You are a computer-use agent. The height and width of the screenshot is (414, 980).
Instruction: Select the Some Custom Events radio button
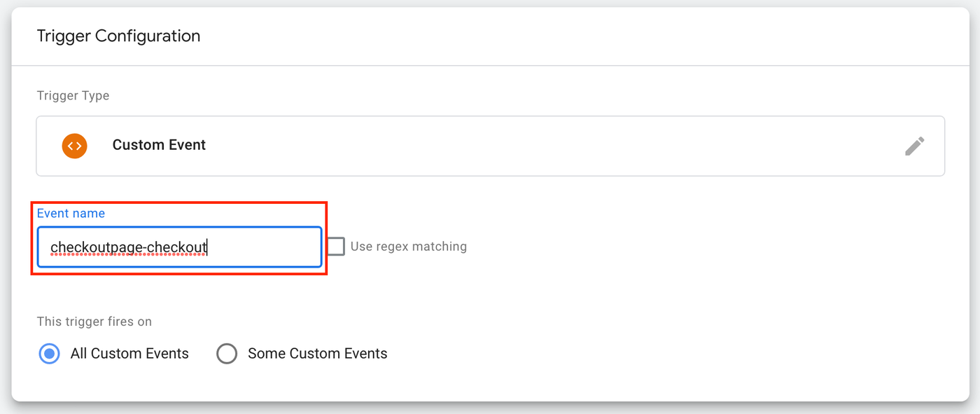pyautogui.click(x=227, y=354)
